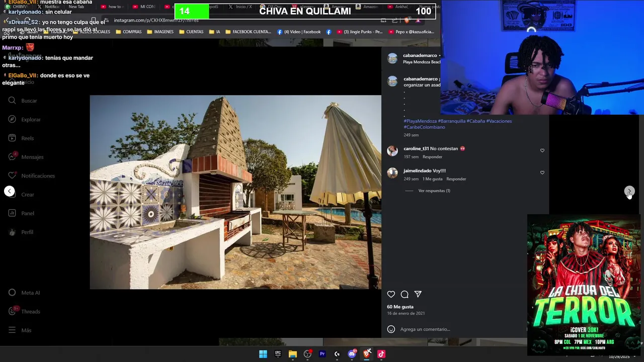Like jaimelindado's comment

click(542, 172)
